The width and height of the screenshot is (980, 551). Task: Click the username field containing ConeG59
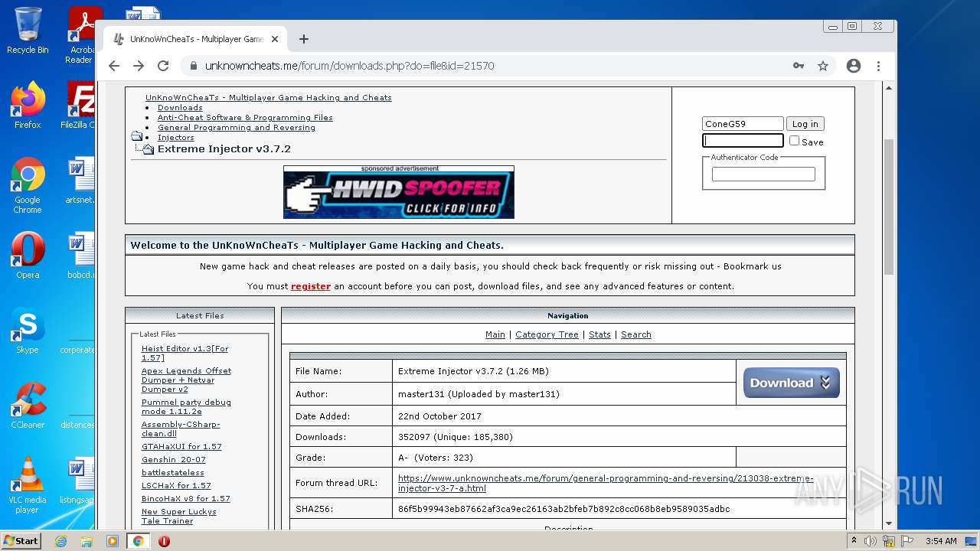(x=743, y=124)
